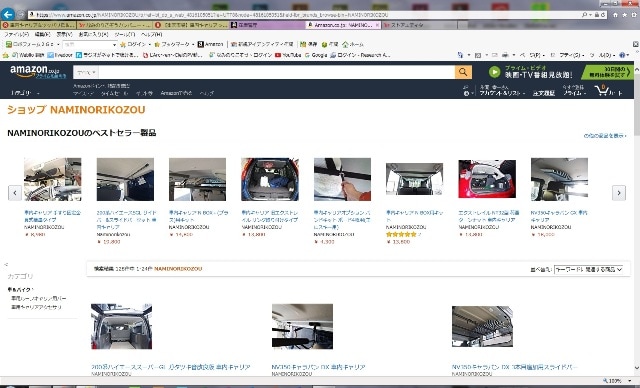The width and height of the screenshot is (640, 388).
Task: Click the blue help icon in command bar
Action: tap(622, 55)
